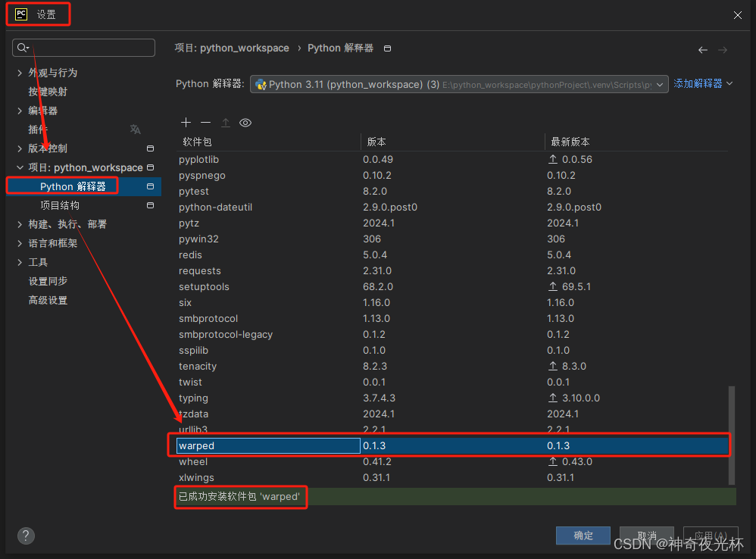Click project-level icon on Python 解释器 row
Viewport: 756px width, 559px height.
(151, 186)
